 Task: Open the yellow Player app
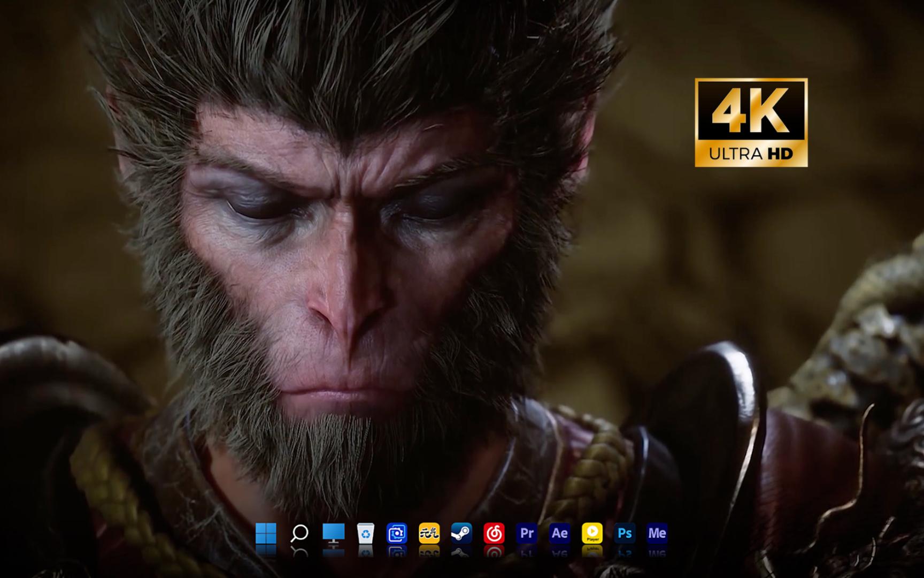click(592, 533)
